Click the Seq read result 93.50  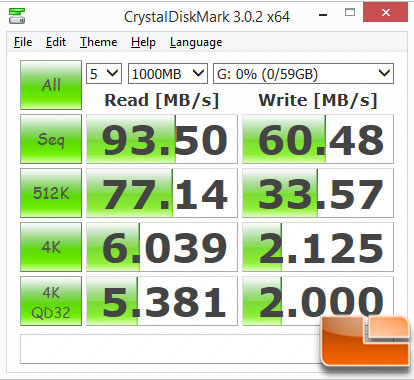point(162,139)
